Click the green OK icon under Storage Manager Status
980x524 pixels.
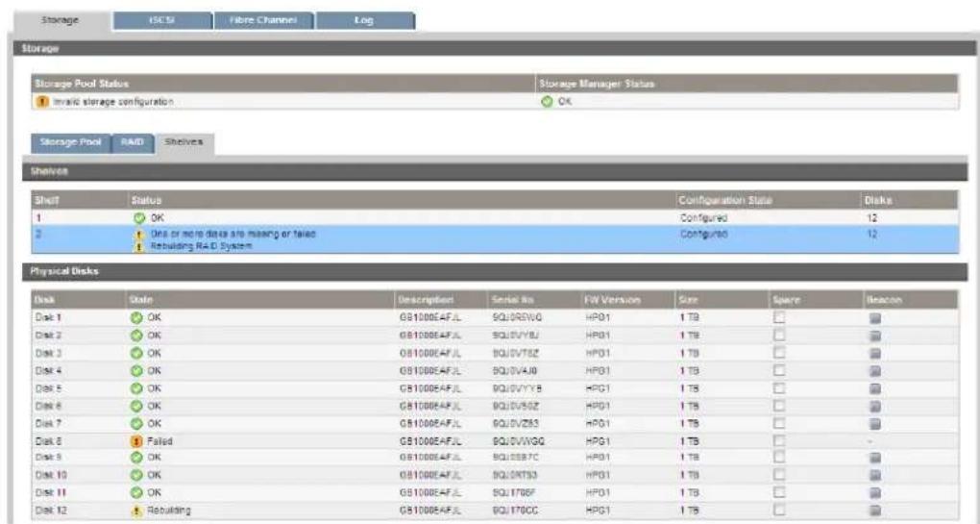coord(547,101)
